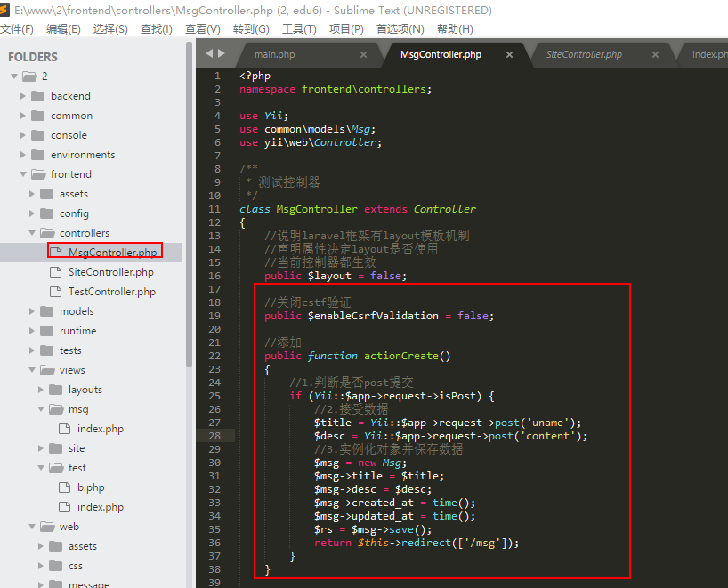Click the tab scroll left arrow
Viewport: 728px width, 588px height.
(x=210, y=53)
